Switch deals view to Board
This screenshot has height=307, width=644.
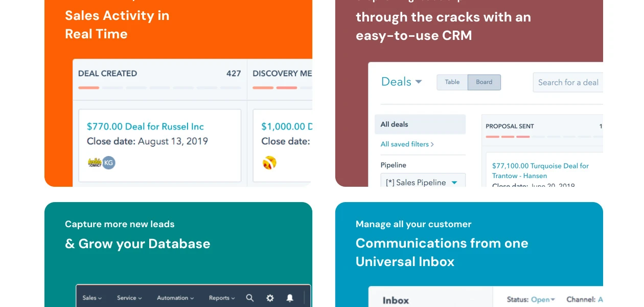484,82
